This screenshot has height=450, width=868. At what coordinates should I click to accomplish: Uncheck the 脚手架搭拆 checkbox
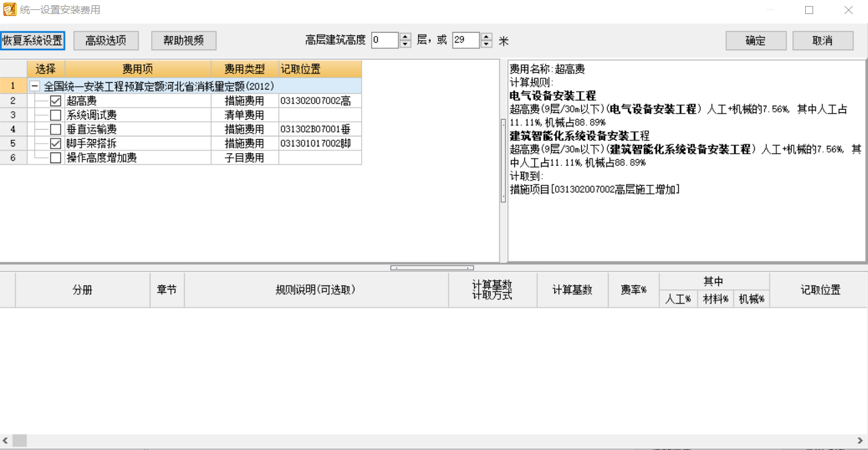click(x=56, y=143)
